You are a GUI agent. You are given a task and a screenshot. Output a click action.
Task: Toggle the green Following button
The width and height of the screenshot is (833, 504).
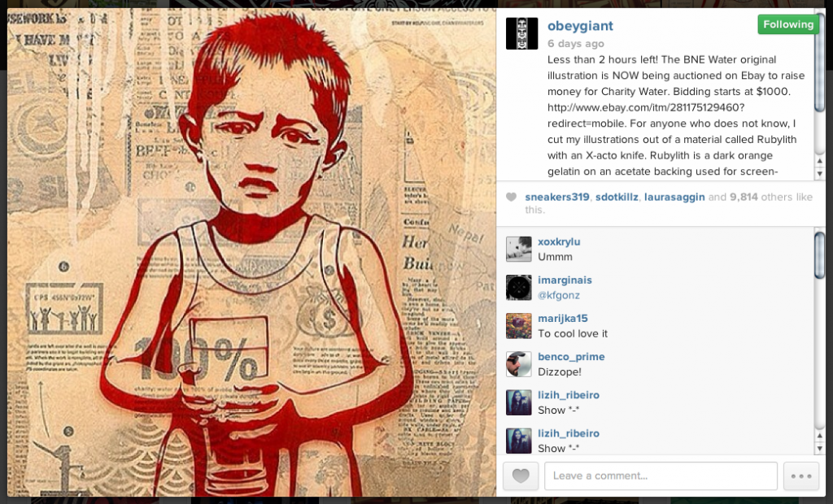787,24
